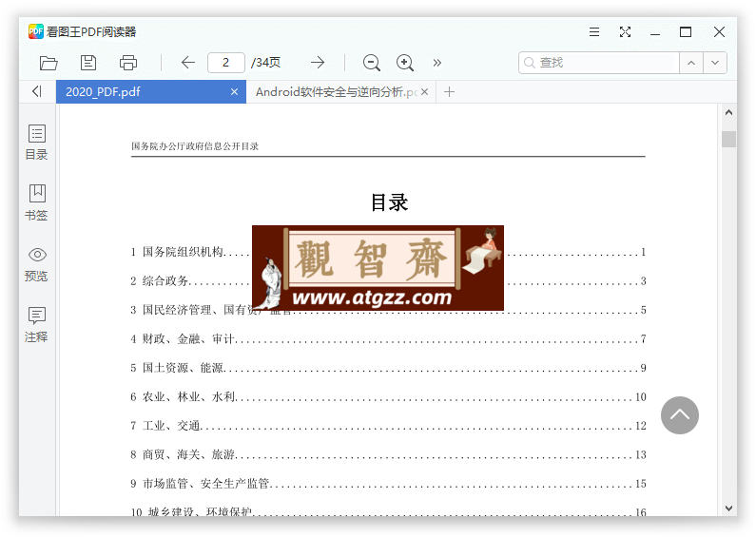Viewport: 756px width, 537px height.
Task: Click the vertical scrollbar thumb
Action: click(728, 140)
